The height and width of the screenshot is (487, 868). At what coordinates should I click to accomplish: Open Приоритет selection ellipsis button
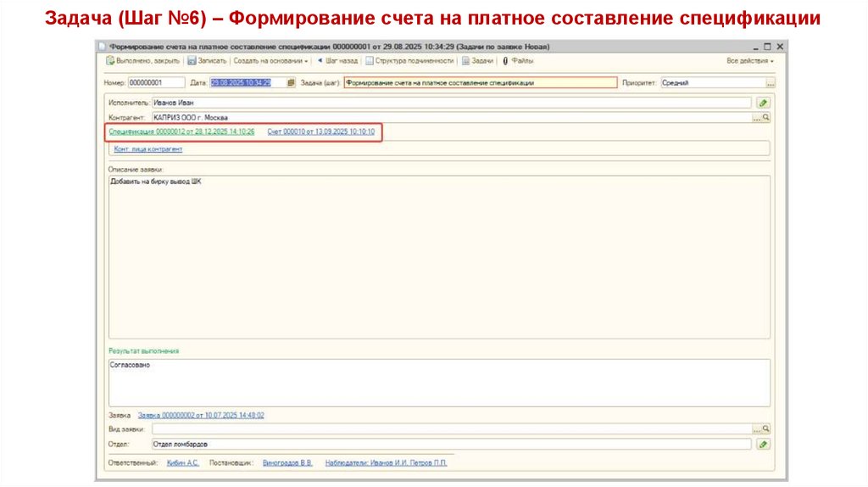tap(771, 83)
